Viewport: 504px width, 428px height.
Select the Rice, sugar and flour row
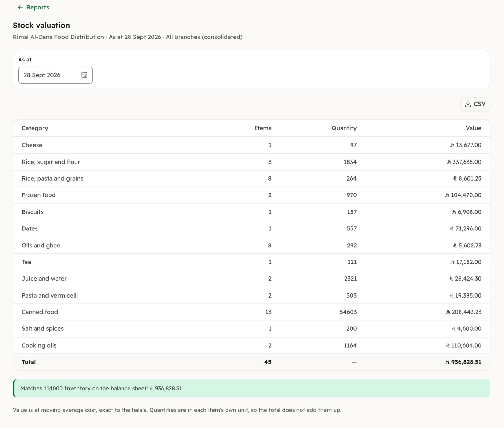click(x=251, y=162)
